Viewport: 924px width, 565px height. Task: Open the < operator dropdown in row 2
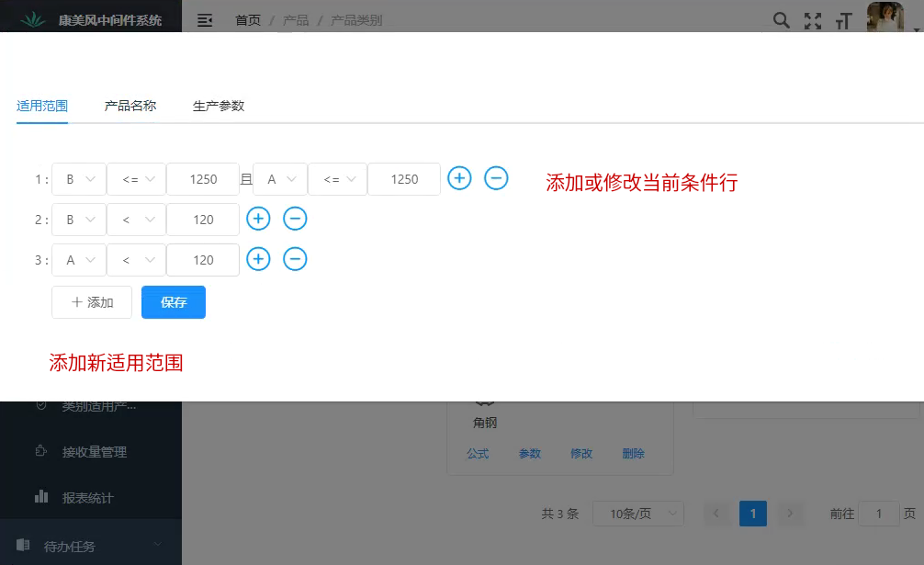(136, 220)
